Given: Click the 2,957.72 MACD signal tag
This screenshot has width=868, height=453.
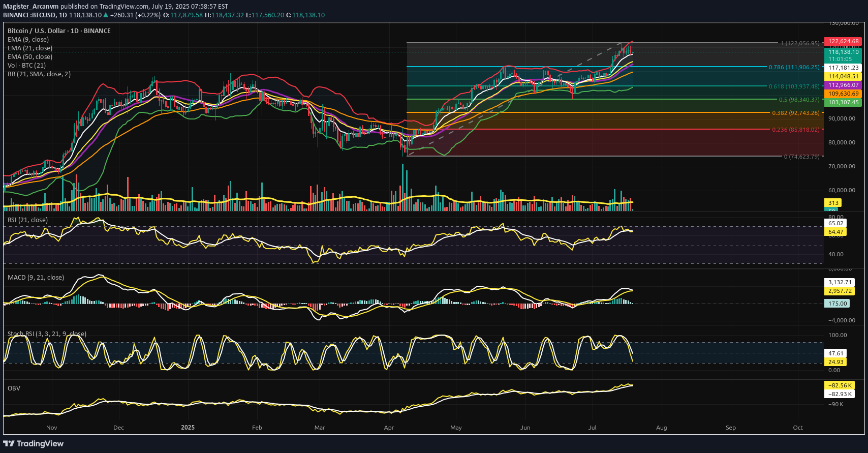Looking at the screenshot, I should point(840,291).
